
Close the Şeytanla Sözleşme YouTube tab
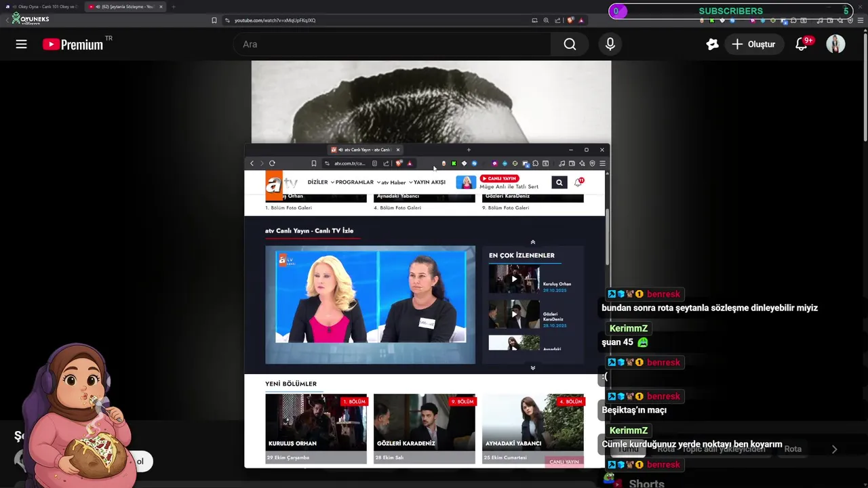click(x=161, y=7)
